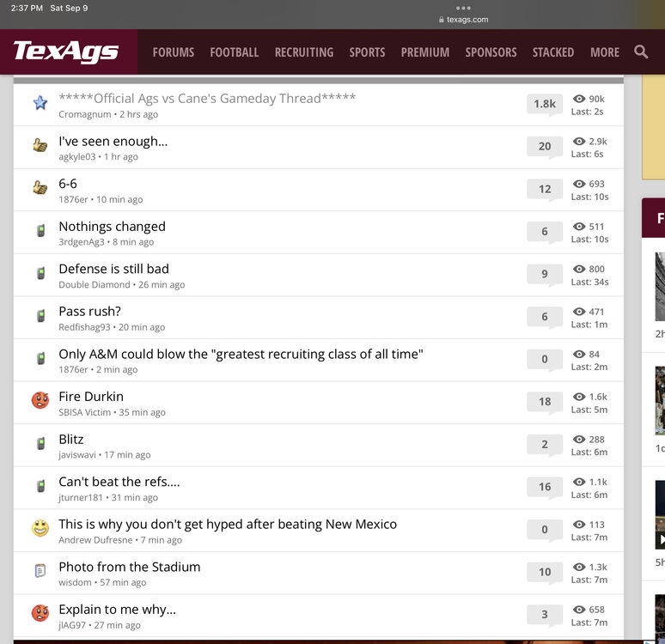The width and height of the screenshot is (665, 644).
Task: Open the "Defense is still bad" thread
Action: (x=113, y=269)
